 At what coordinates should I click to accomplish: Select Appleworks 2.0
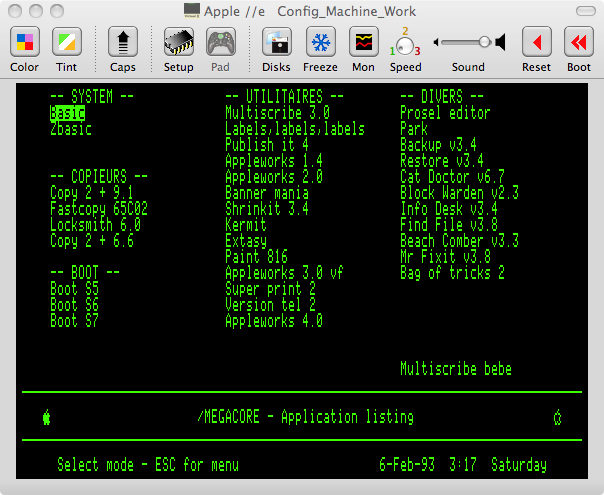[x=274, y=177]
